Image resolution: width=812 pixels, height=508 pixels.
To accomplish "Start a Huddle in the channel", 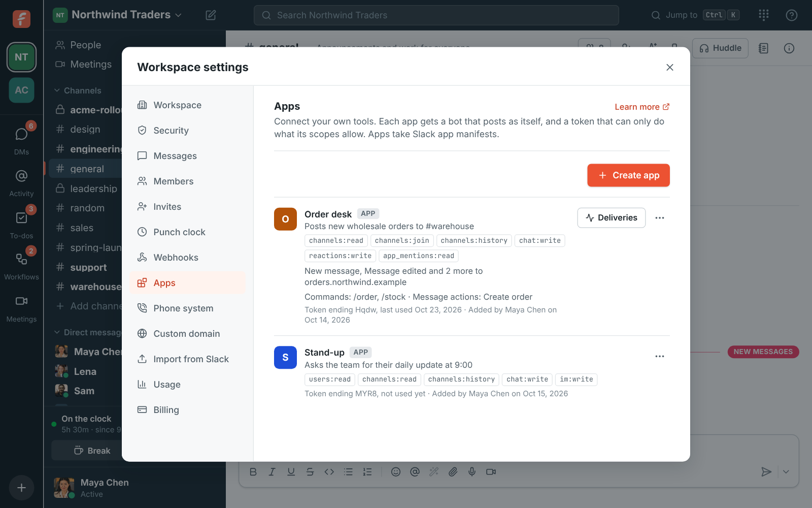I will pyautogui.click(x=720, y=48).
